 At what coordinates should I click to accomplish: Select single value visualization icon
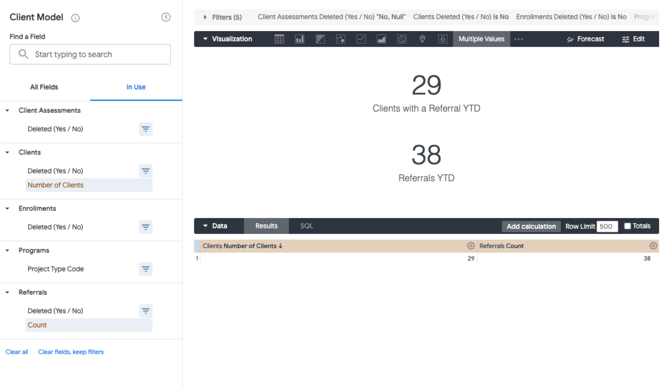443,39
